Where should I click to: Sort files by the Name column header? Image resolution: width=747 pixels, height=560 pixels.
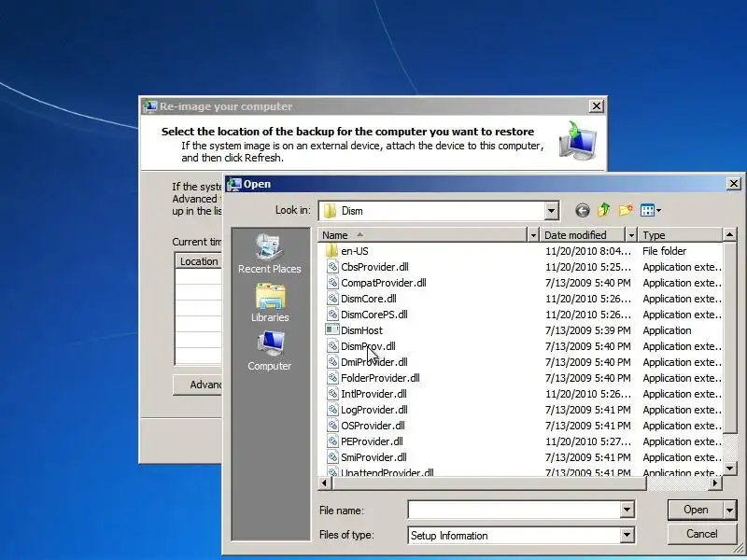[x=423, y=235]
